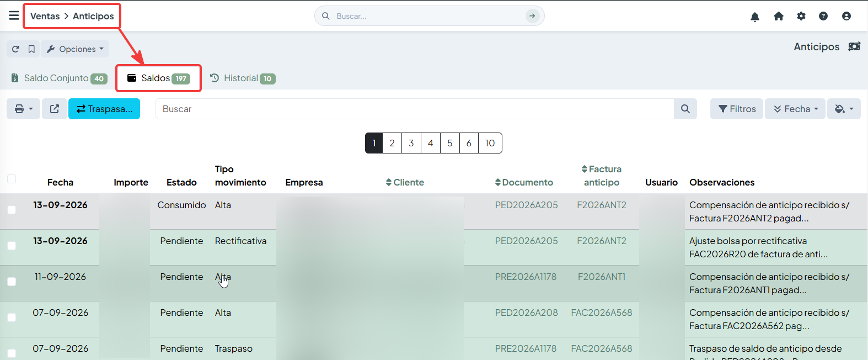The height and width of the screenshot is (360, 868).
Task: Go to the home icon
Action: (779, 17)
